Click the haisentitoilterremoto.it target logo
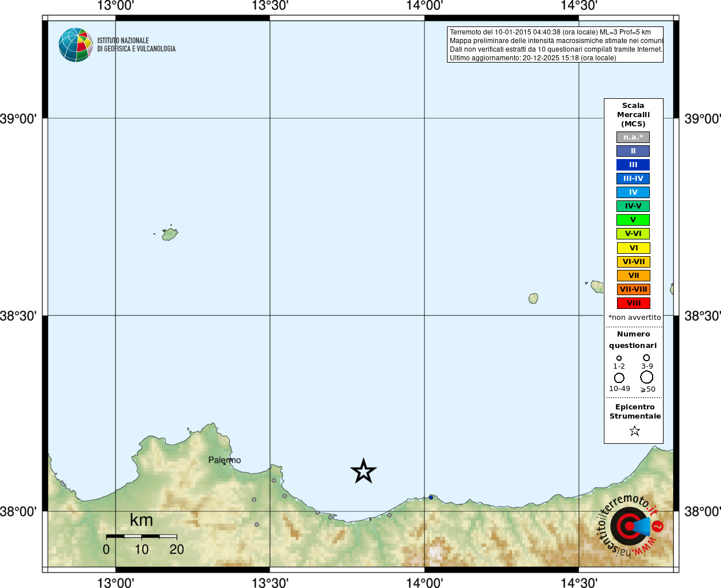721x588 pixels. [630, 525]
